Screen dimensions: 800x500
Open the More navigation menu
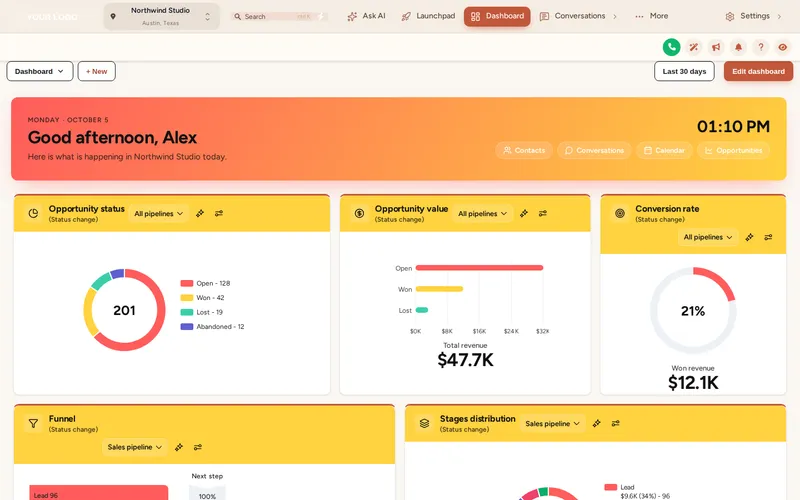pyautogui.click(x=652, y=16)
